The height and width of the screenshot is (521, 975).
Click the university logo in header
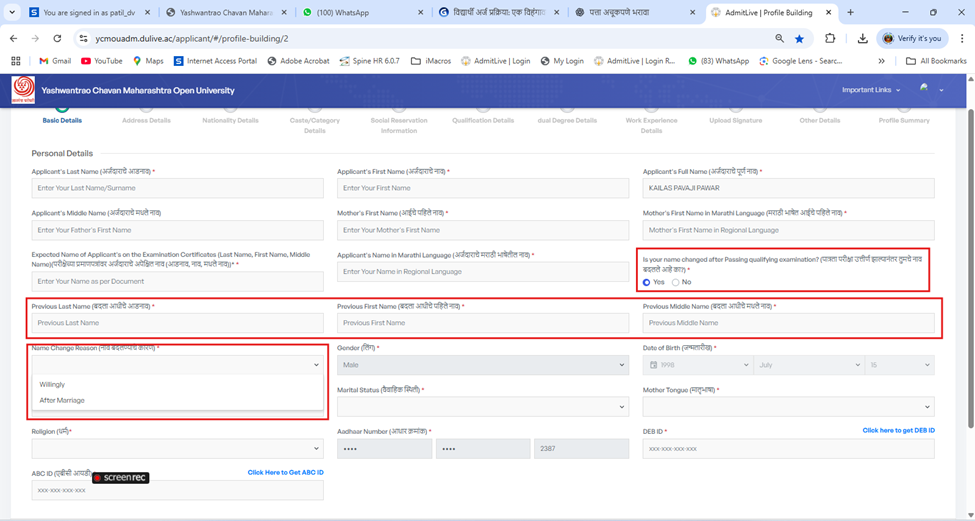coord(22,90)
